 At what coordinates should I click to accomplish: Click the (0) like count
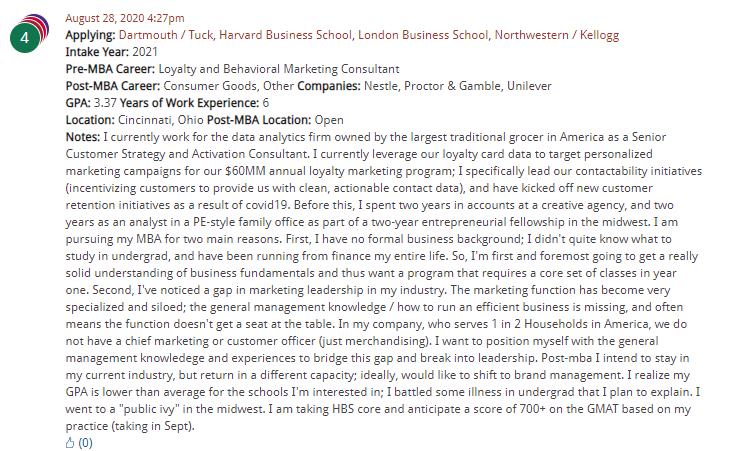coord(85,442)
